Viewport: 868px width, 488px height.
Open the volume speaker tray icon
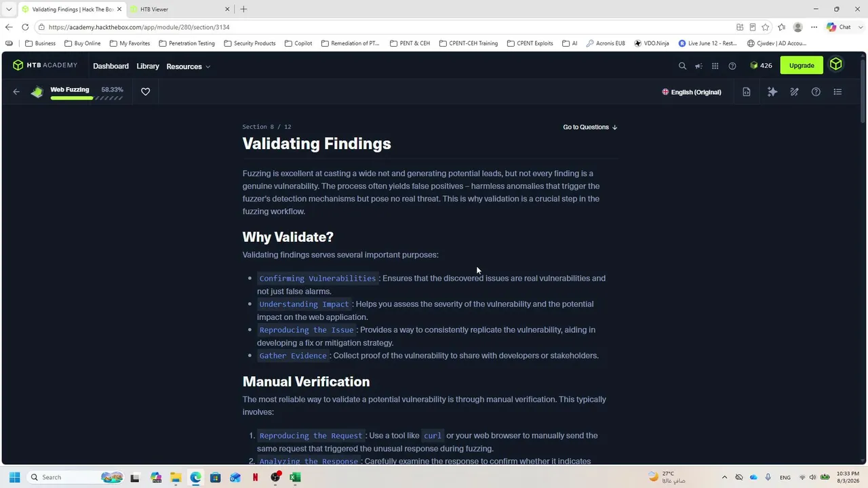coord(812,477)
